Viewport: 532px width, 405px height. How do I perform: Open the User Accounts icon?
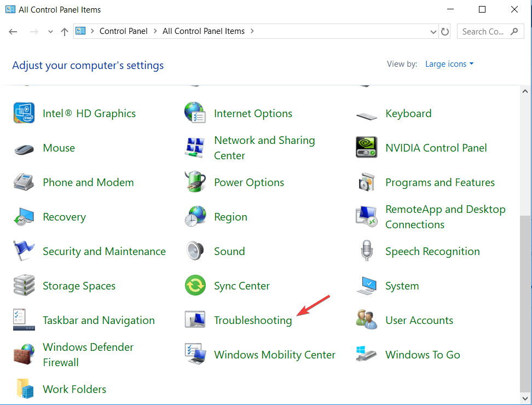coord(366,320)
